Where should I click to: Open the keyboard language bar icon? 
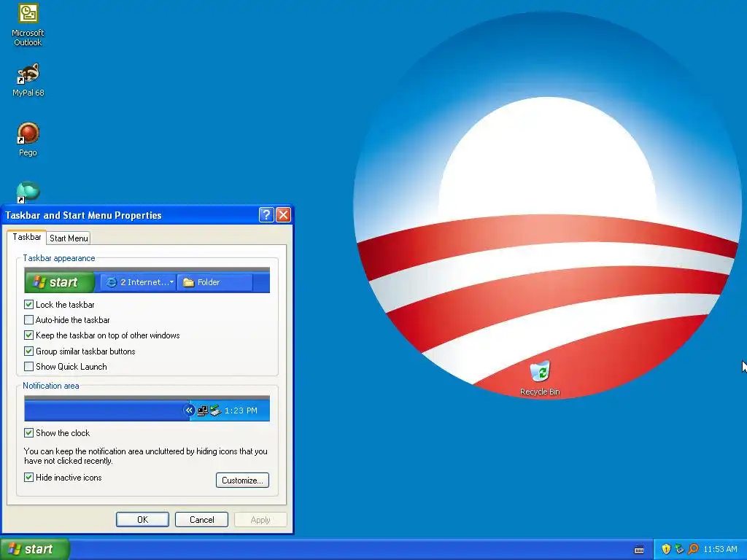tap(639, 550)
